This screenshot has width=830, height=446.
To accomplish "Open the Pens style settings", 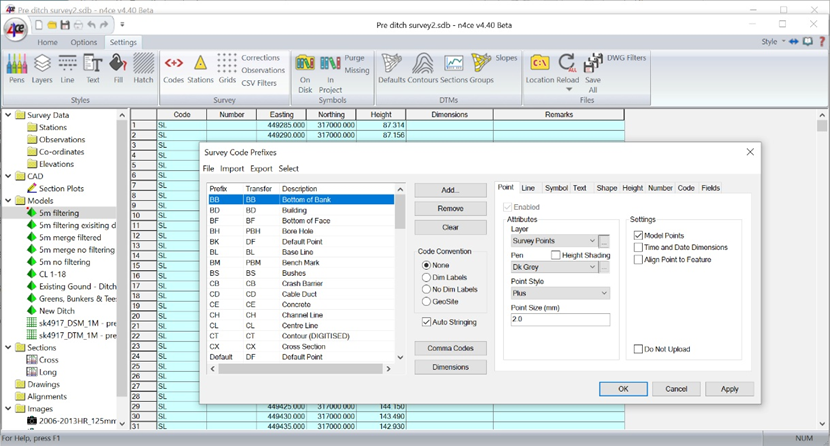I will coord(16,69).
